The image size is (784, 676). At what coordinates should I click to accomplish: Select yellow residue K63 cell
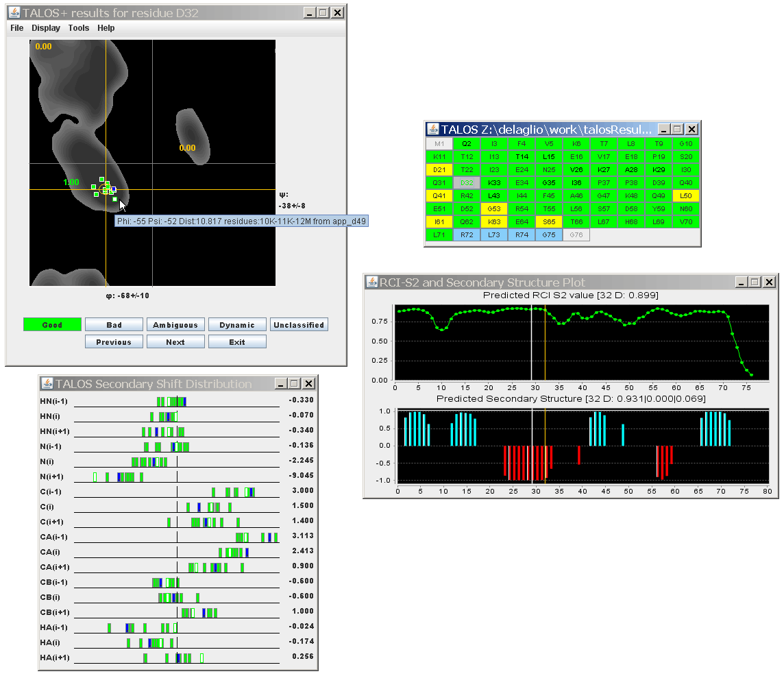494,221
